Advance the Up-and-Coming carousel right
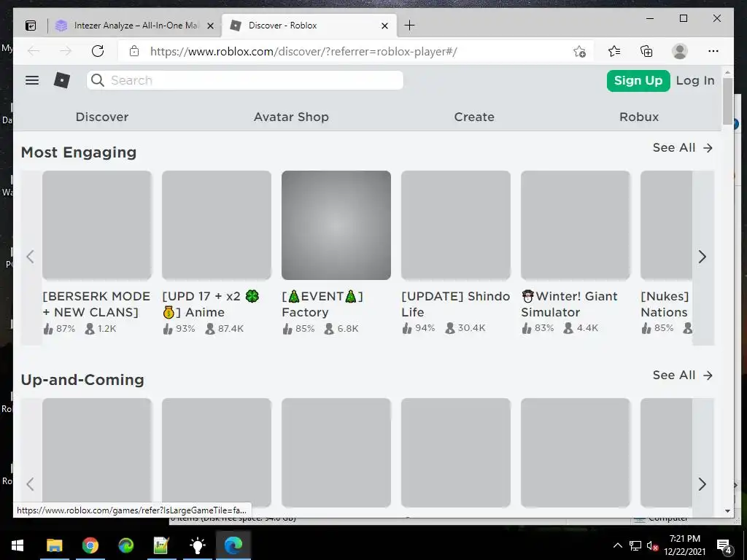 703,484
